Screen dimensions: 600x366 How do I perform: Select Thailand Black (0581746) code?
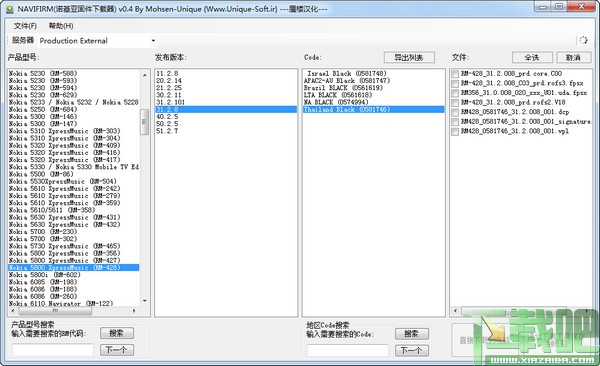373,109
